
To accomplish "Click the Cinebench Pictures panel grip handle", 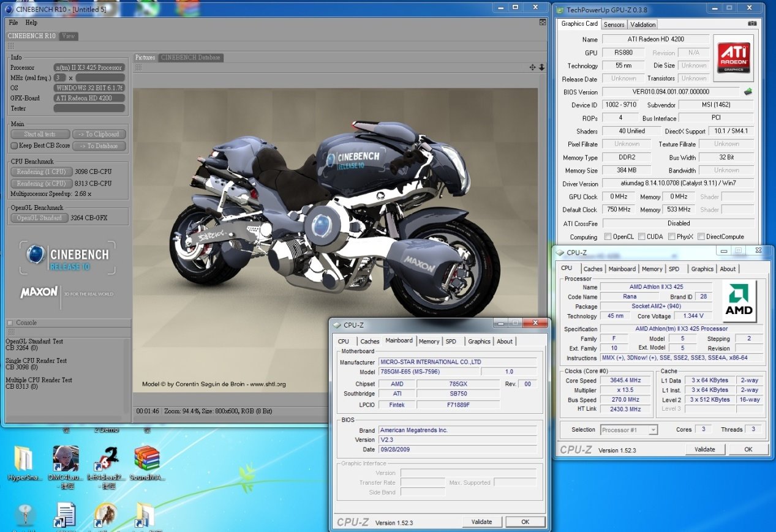I will point(138,67).
